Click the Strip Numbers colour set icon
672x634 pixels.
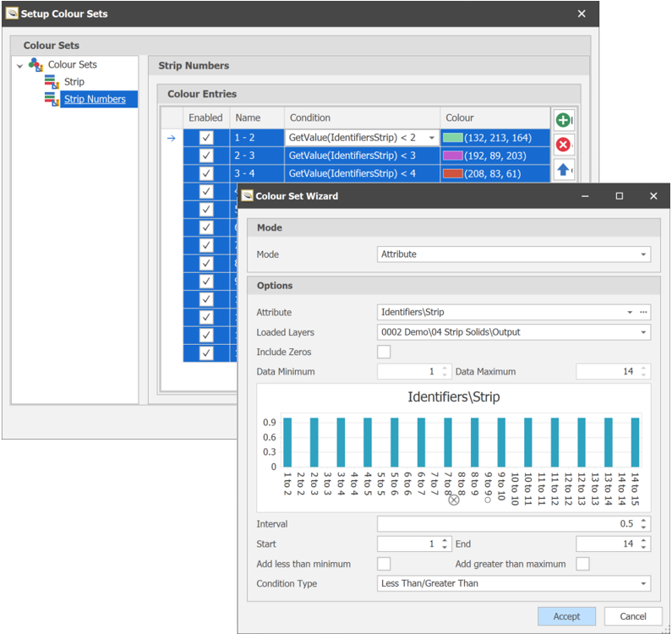pyautogui.click(x=52, y=100)
